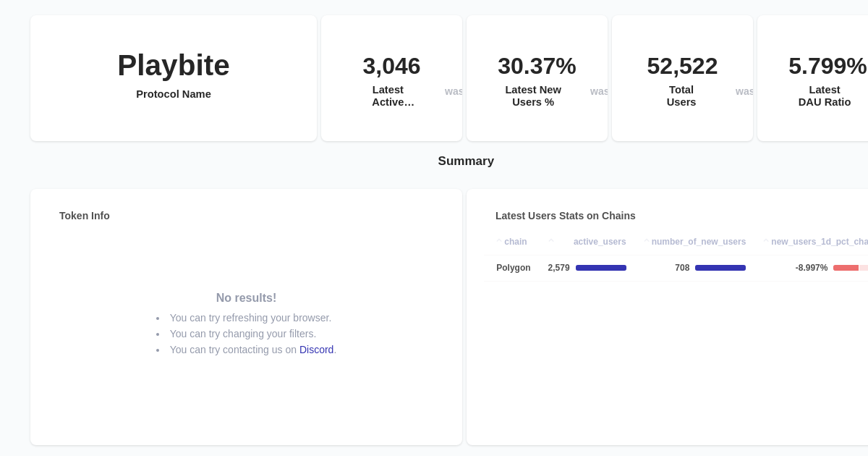
Task: Click the sort caret before number_of_new_users
Action: pyautogui.click(x=647, y=241)
